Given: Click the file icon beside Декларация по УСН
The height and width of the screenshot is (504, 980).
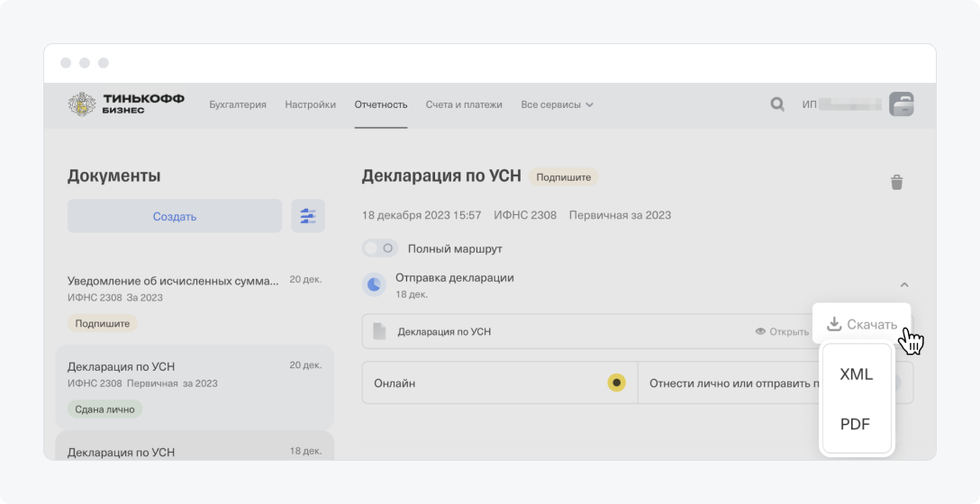Looking at the screenshot, I should point(379,331).
